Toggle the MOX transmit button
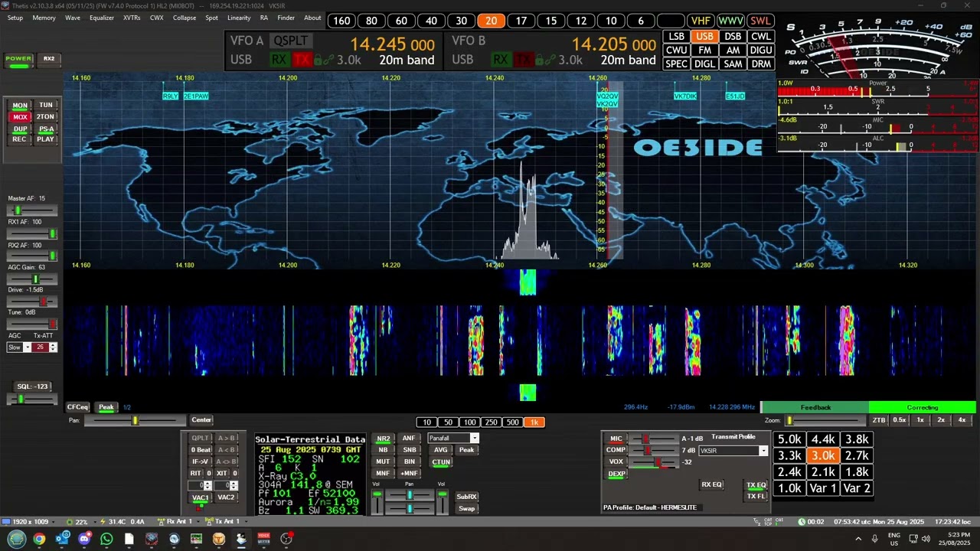This screenshot has width=980, height=551. pos(20,117)
